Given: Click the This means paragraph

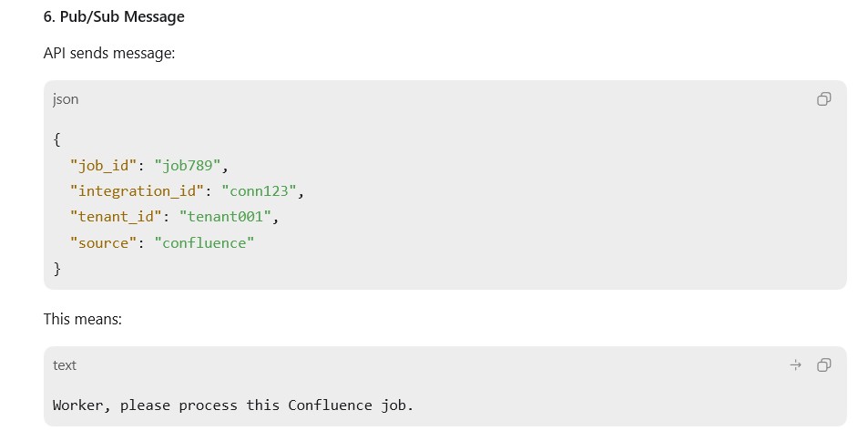Looking at the screenshot, I should [x=83, y=319].
